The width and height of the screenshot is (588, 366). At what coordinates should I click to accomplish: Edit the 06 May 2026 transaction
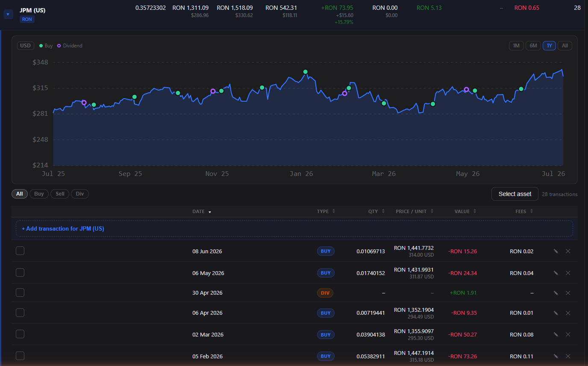556,273
